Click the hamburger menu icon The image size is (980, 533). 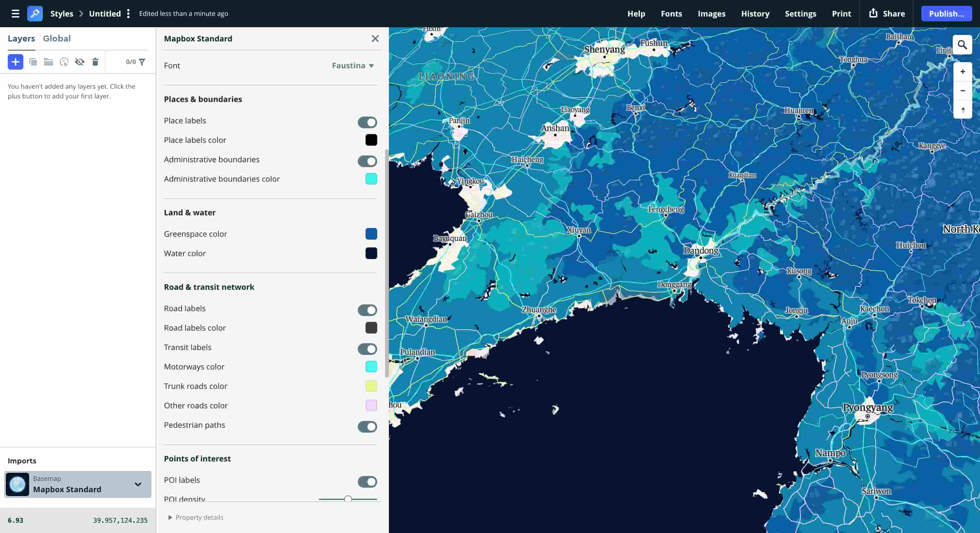tap(15, 13)
